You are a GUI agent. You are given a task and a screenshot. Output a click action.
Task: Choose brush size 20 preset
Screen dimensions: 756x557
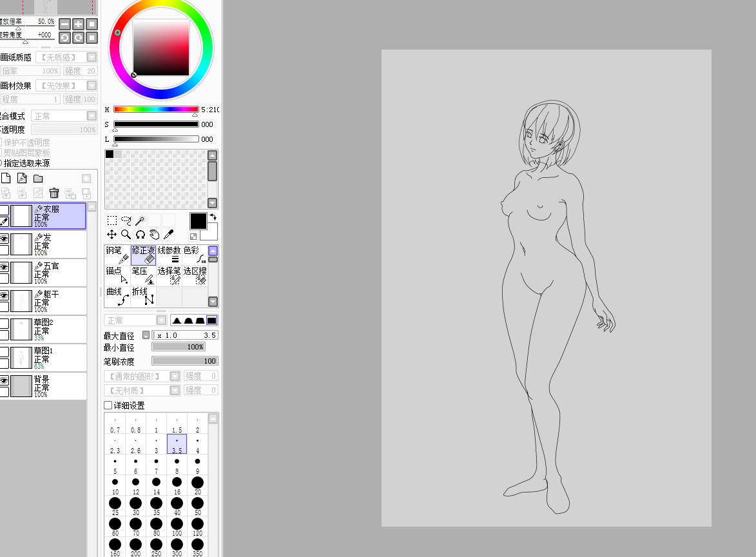[x=197, y=485]
